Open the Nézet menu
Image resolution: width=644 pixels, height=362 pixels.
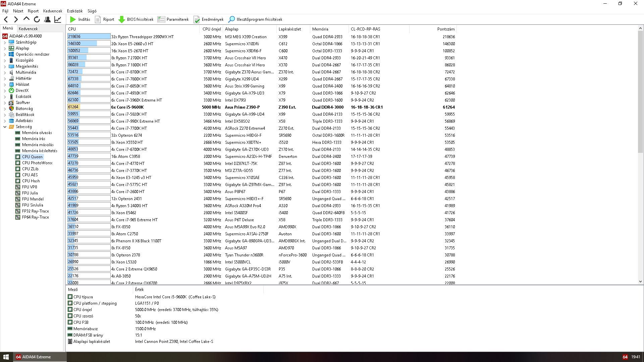click(18, 11)
